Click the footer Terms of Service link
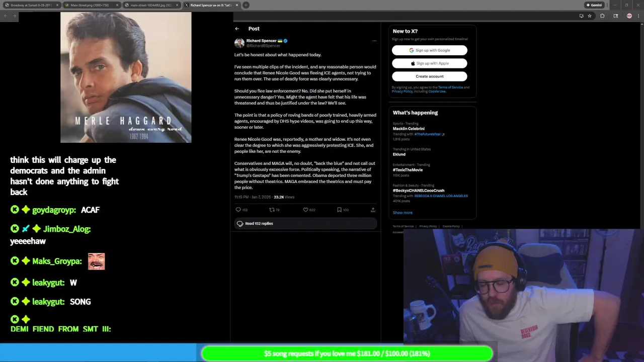Screen dimensions: 644x362 click(403, 226)
